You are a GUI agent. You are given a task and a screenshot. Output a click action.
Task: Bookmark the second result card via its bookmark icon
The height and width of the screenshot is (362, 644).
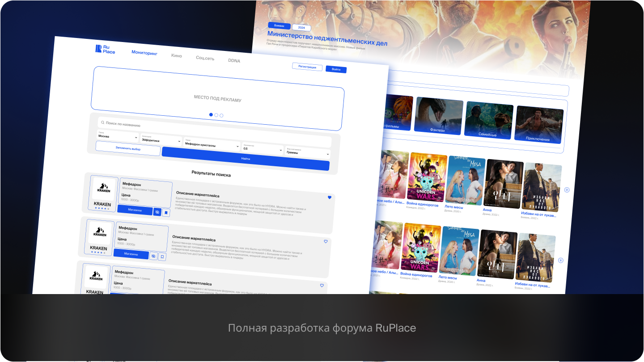162,257
